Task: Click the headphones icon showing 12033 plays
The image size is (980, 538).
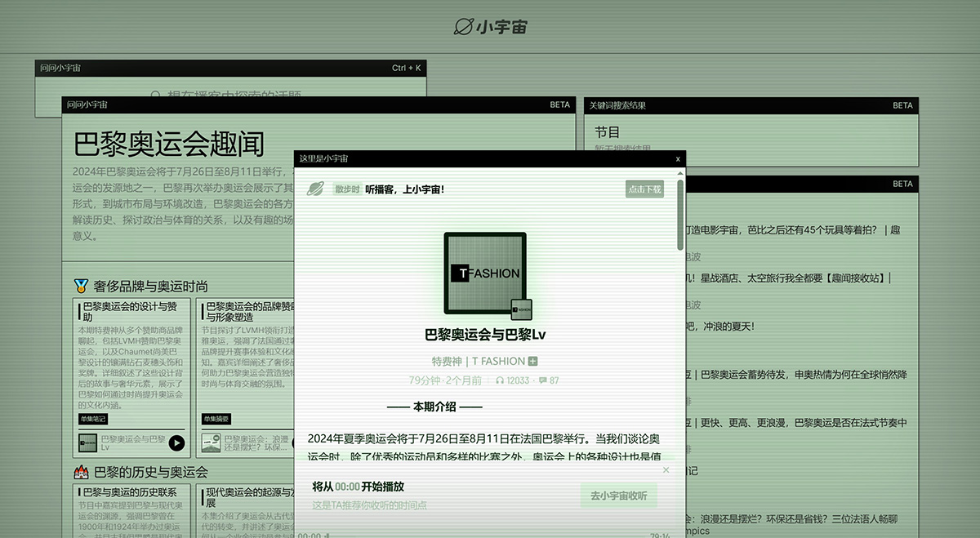Action: click(x=498, y=380)
